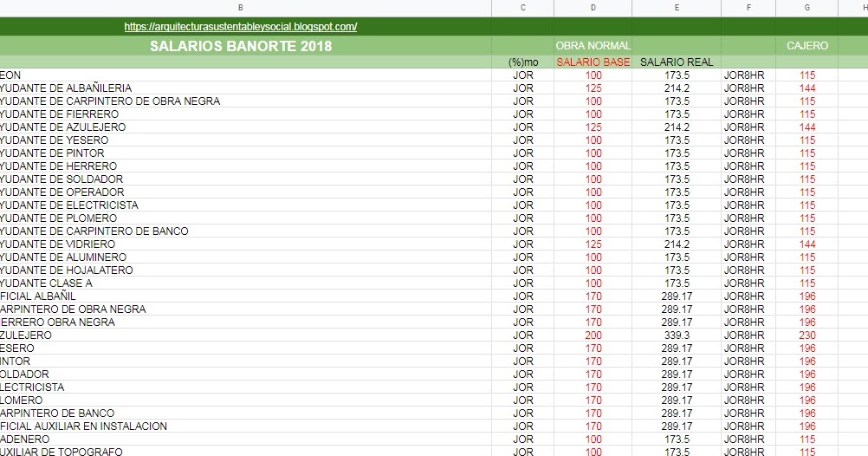This screenshot has height=456, width=868.
Task: Select column D header
Action: click(593, 8)
